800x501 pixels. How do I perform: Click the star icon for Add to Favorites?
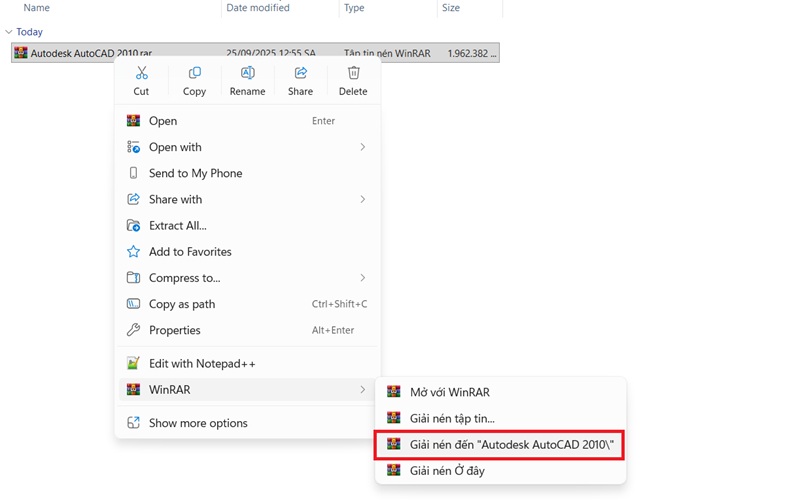133,252
